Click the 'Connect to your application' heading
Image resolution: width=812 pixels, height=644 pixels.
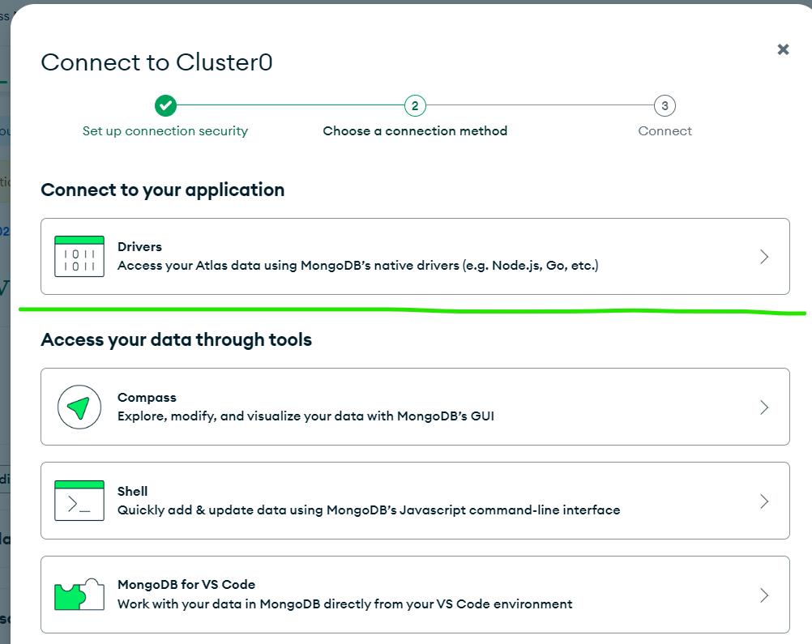163,190
